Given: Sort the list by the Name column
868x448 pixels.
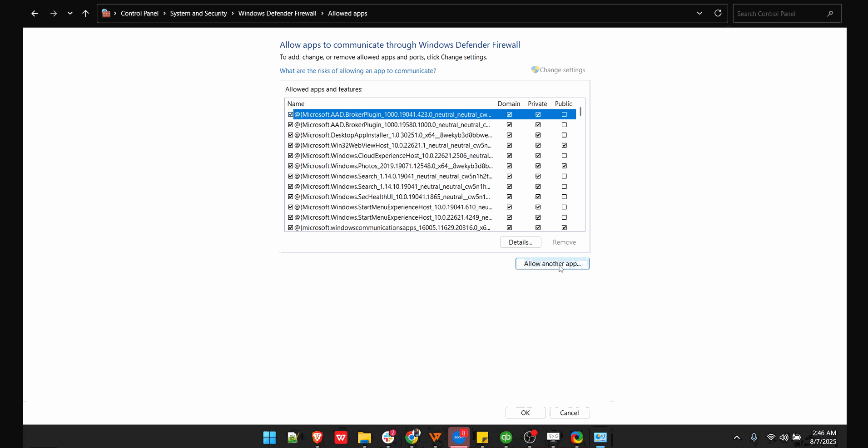Looking at the screenshot, I should [x=296, y=104].
